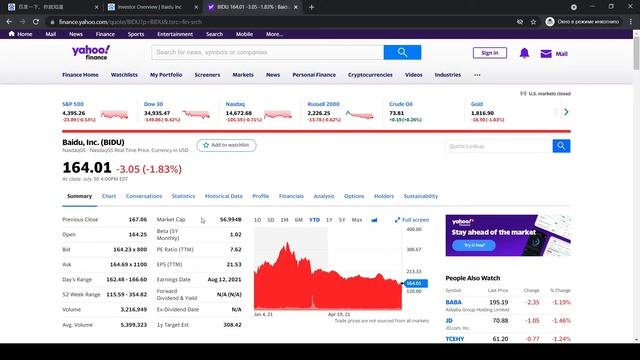
Task: Open the Holders tab
Action: point(384,196)
